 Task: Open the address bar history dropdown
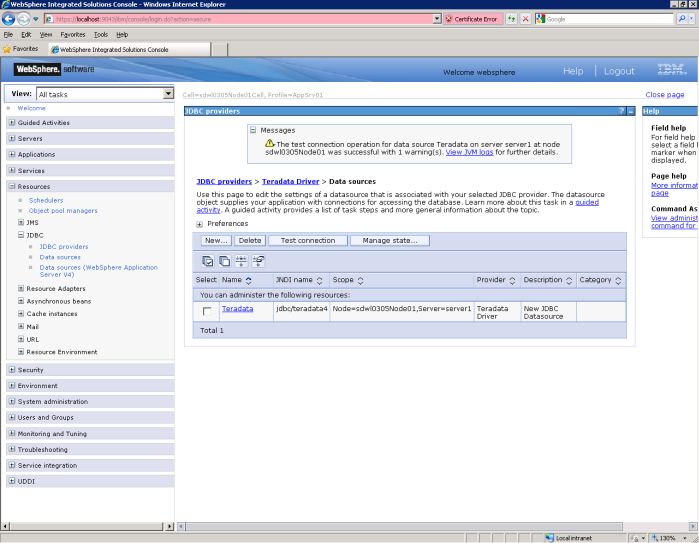(x=437, y=19)
